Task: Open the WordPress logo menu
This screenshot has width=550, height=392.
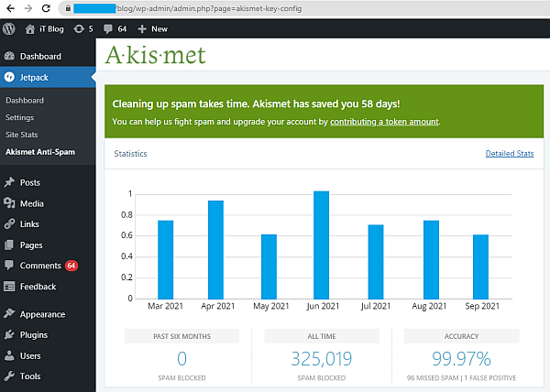Action: 9,28
